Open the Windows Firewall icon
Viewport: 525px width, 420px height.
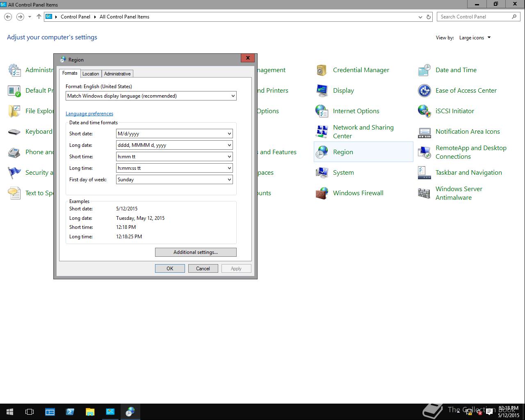coord(322,193)
